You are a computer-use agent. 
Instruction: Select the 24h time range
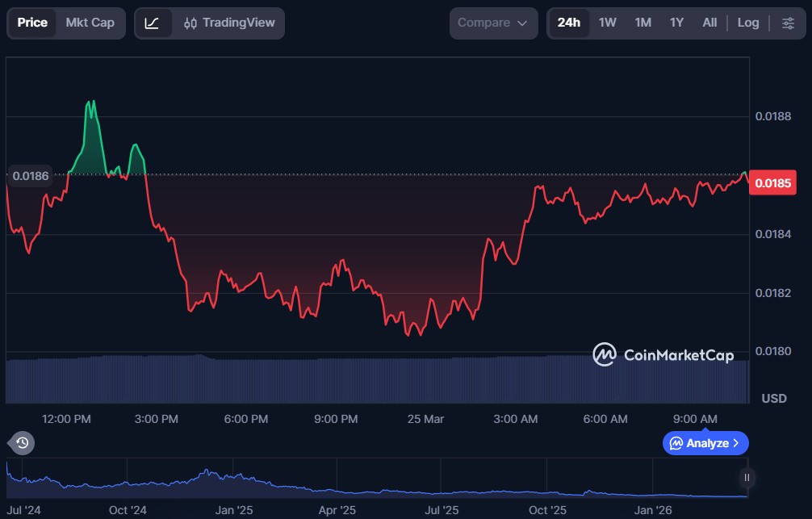tap(568, 23)
